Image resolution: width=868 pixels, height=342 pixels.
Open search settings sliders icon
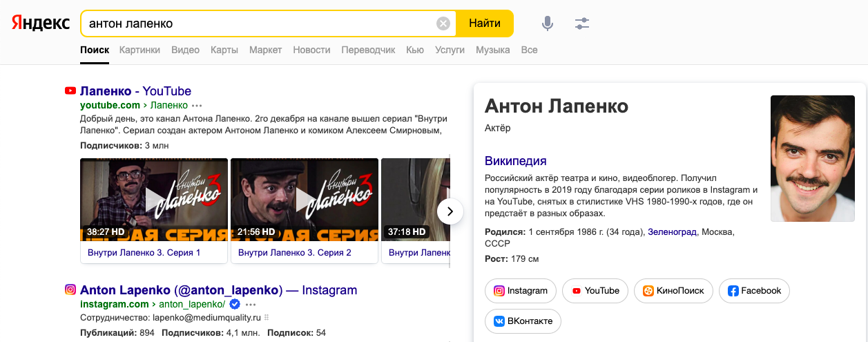click(x=582, y=23)
